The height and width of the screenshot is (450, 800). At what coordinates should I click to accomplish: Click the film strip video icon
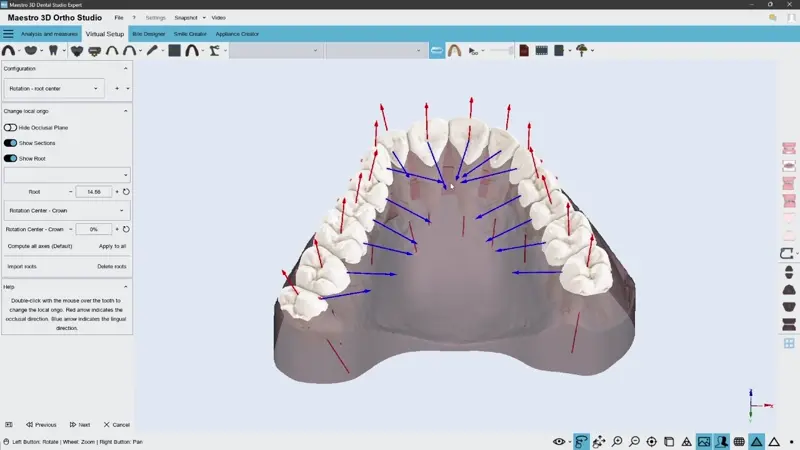[x=542, y=51]
